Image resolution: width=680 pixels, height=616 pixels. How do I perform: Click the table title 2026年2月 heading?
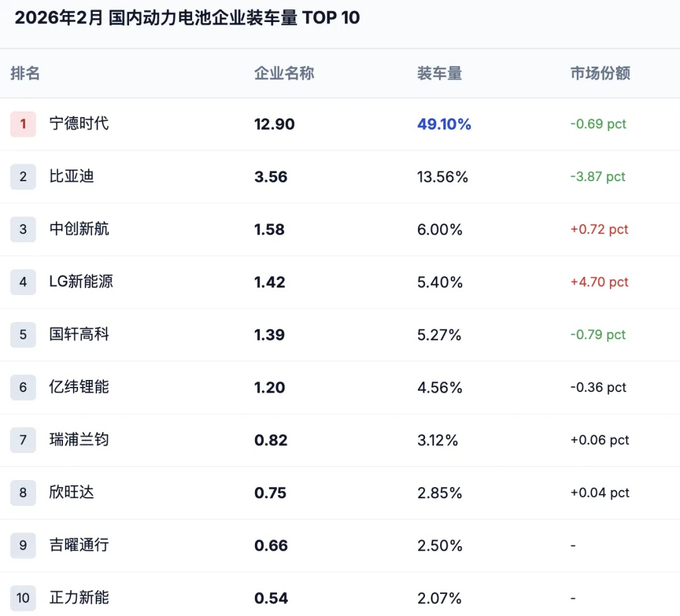point(187,18)
